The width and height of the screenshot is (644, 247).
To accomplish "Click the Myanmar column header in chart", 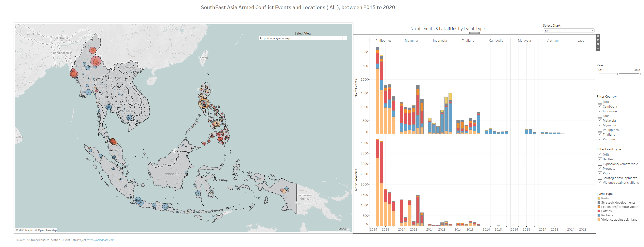I will click(411, 41).
